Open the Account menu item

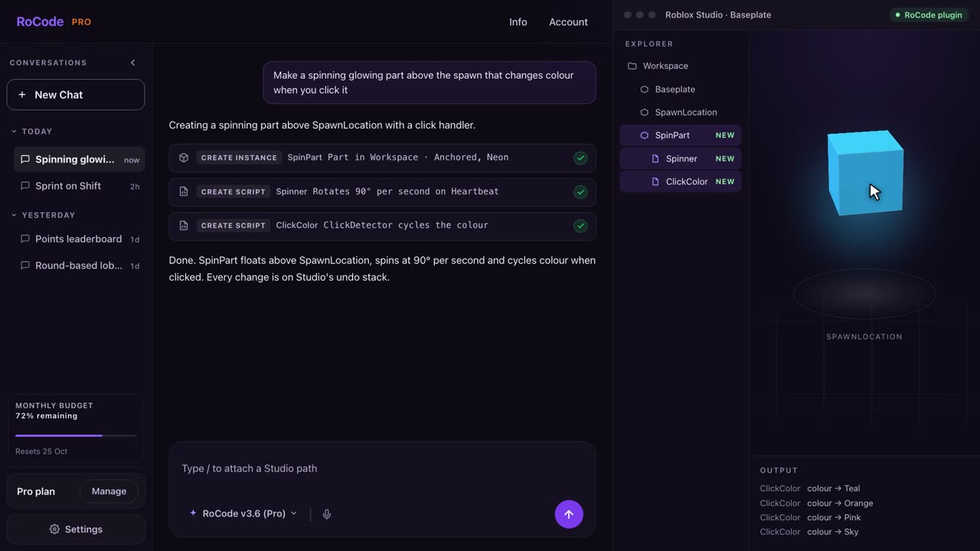[568, 22]
